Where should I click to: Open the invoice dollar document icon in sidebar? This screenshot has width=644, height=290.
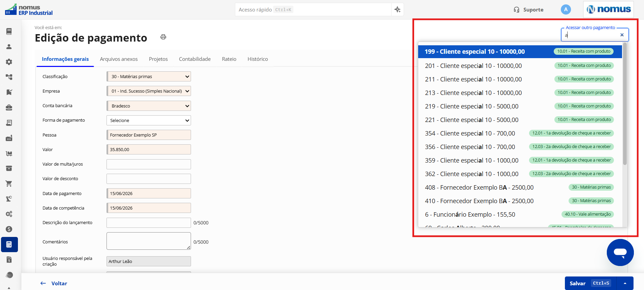(9, 260)
